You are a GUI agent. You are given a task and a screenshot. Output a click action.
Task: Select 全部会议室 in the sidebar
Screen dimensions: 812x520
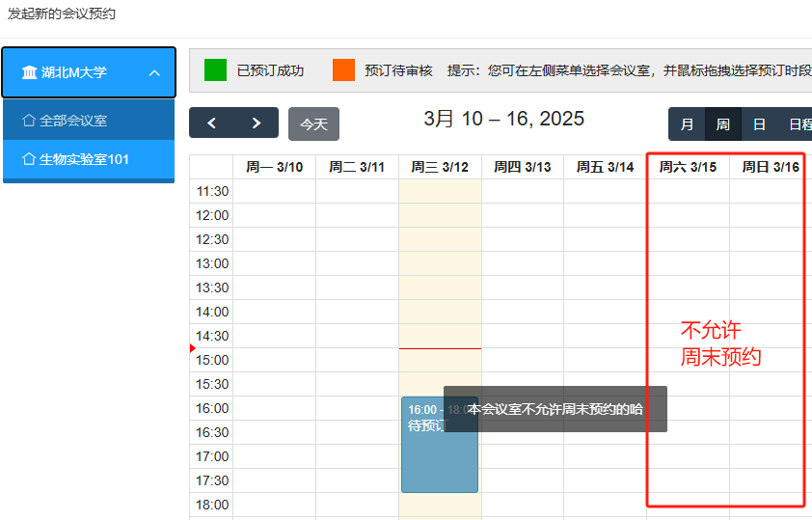point(73,121)
